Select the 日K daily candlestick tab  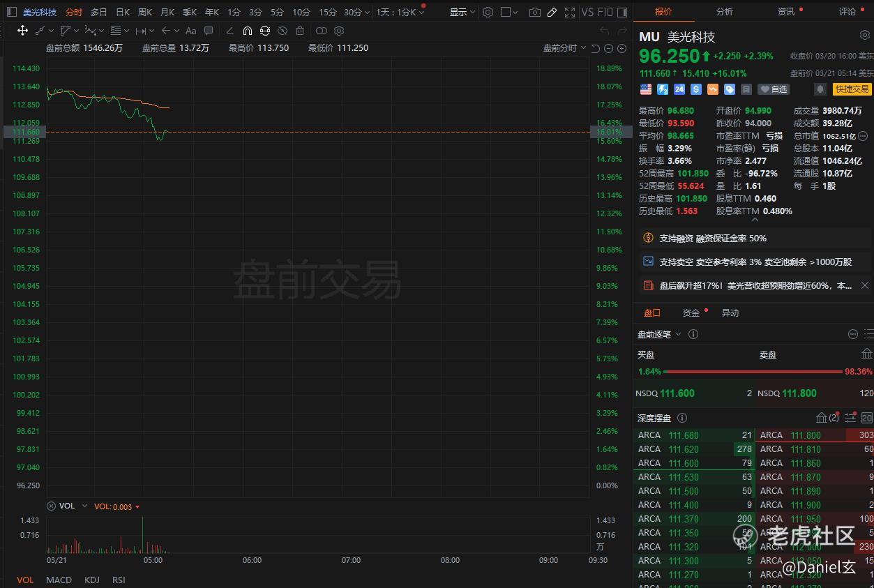[x=123, y=12]
